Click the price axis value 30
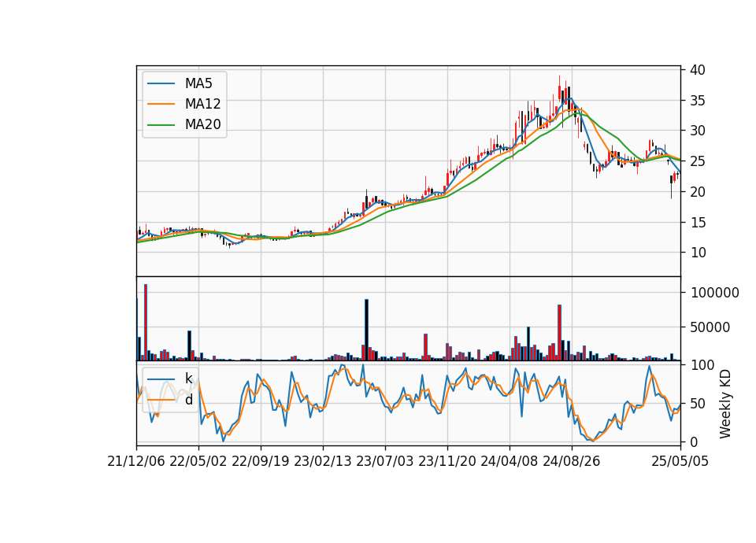 [x=698, y=131]
